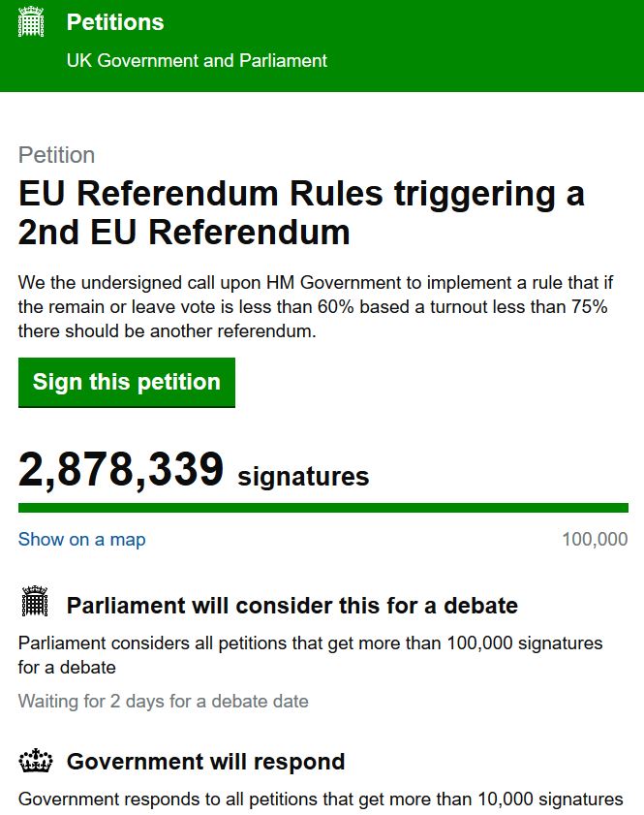Click the grey 'Petition' label above the title
644x815 pixels.
pyautogui.click(x=57, y=155)
